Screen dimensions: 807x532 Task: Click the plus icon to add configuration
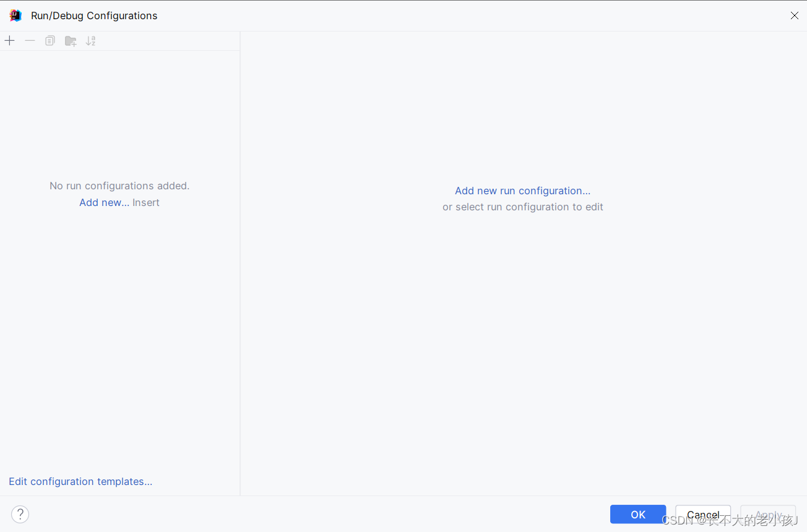[x=9, y=41]
